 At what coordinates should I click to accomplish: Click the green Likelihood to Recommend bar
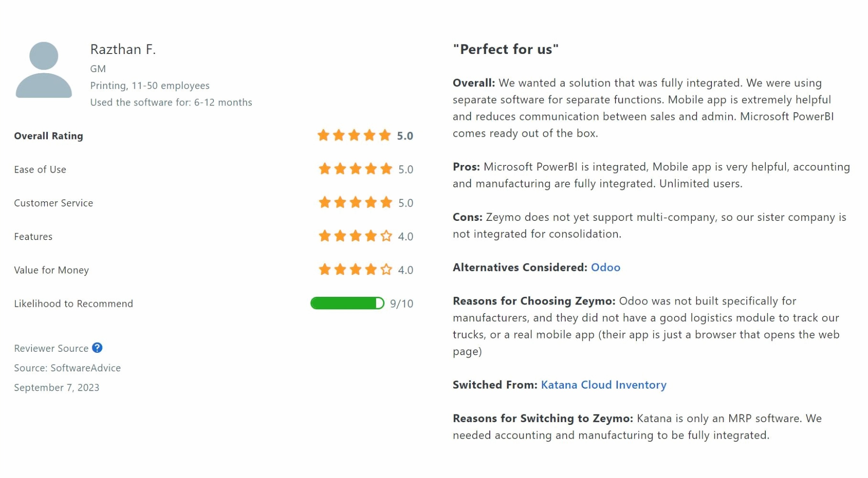click(347, 303)
